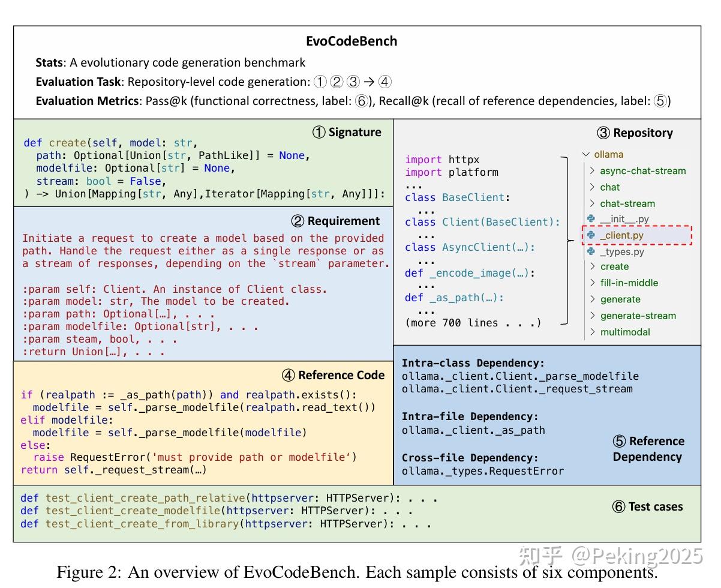Image resolution: width=721 pixels, height=588 pixels.
Task: Click the 'return self._request_stream(…)' line
Action: tap(114, 470)
